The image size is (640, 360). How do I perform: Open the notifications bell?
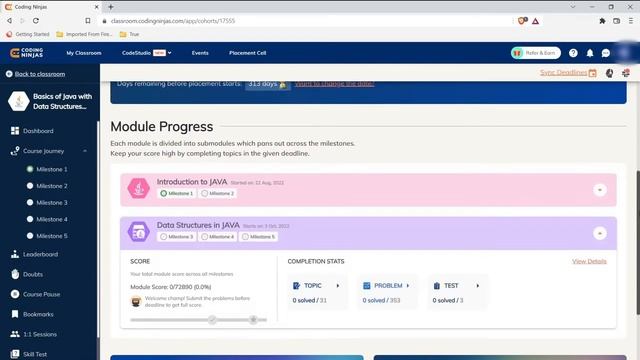coord(590,53)
